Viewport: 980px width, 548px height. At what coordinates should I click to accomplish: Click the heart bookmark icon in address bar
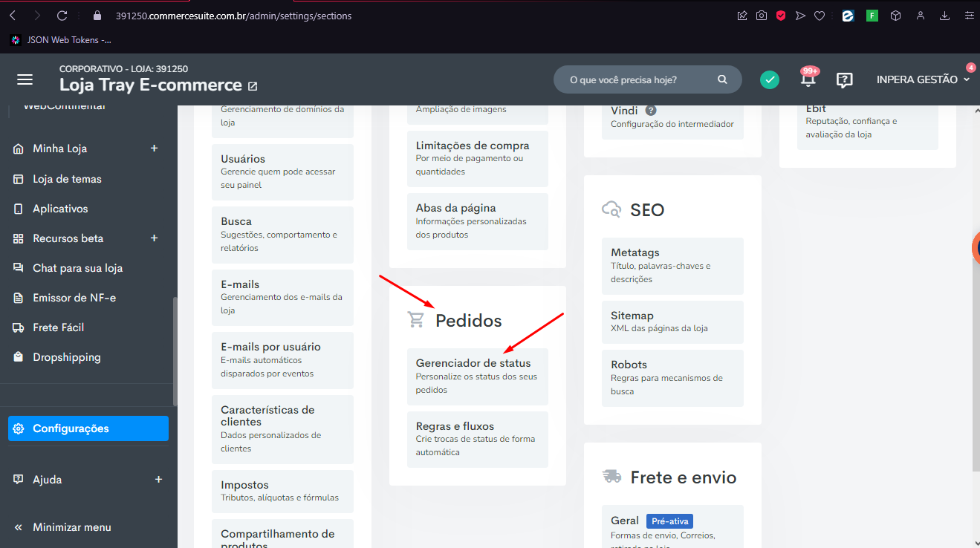(820, 15)
